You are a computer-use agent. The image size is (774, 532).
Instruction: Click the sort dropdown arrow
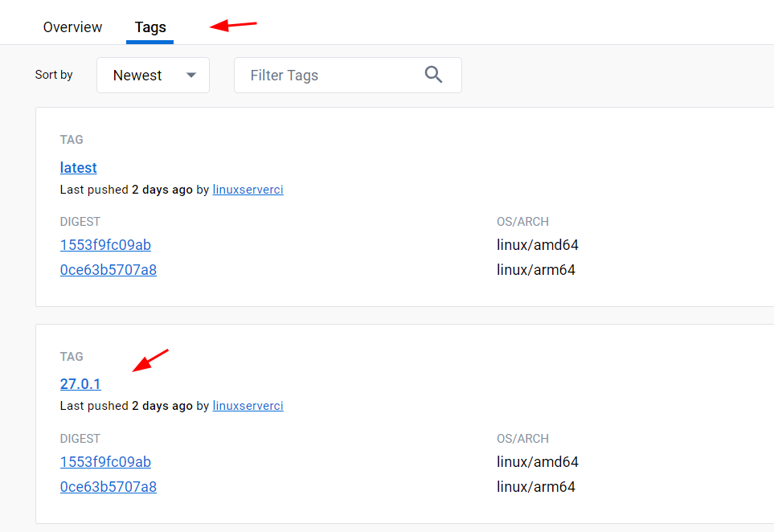pyautogui.click(x=191, y=75)
